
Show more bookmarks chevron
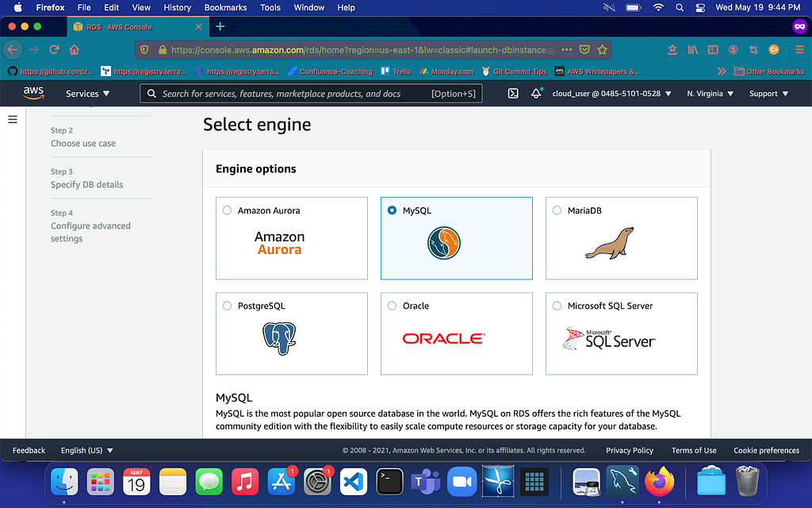(722, 71)
